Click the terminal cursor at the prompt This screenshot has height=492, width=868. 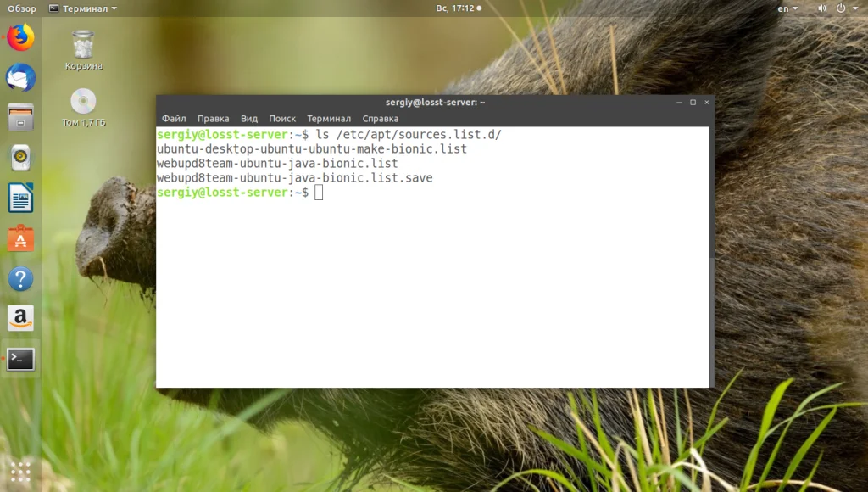(x=319, y=193)
